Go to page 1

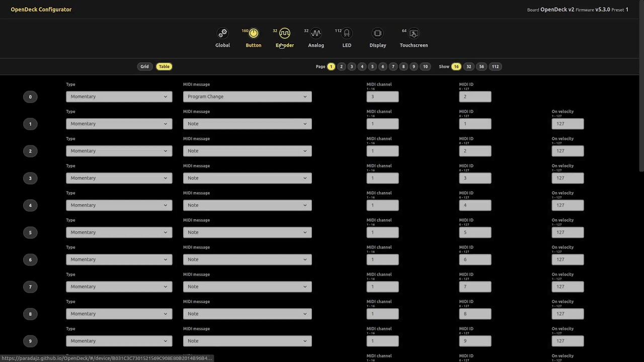click(331, 66)
